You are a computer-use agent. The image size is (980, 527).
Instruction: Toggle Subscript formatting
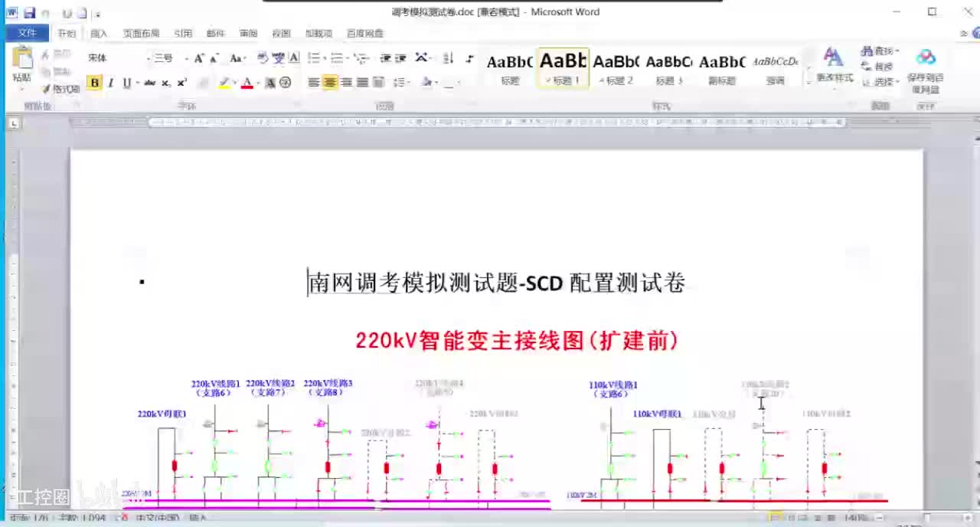click(x=166, y=83)
